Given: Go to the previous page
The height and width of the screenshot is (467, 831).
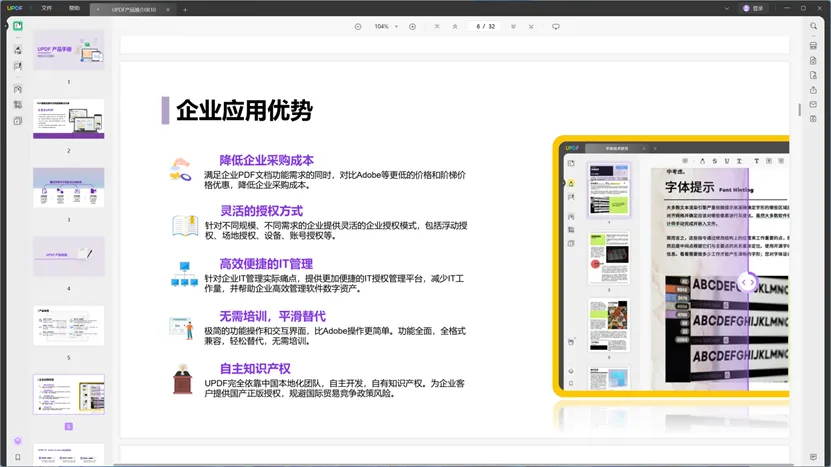Looking at the screenshot, I should click(455, 27).
